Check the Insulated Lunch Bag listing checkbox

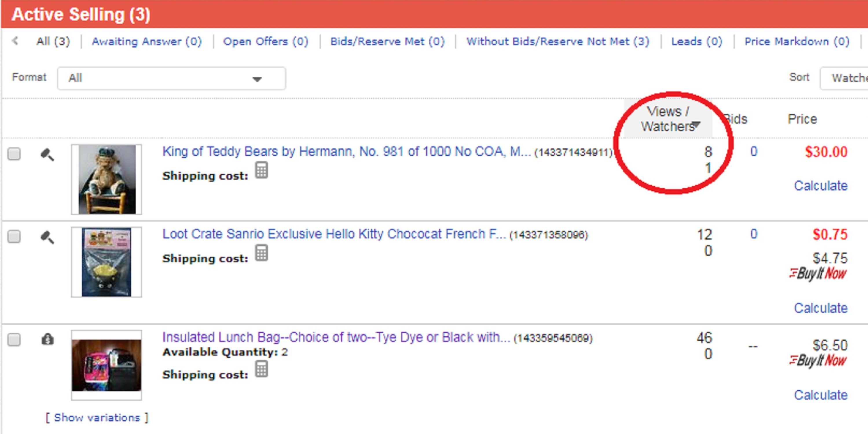click(x=14, y=340)
